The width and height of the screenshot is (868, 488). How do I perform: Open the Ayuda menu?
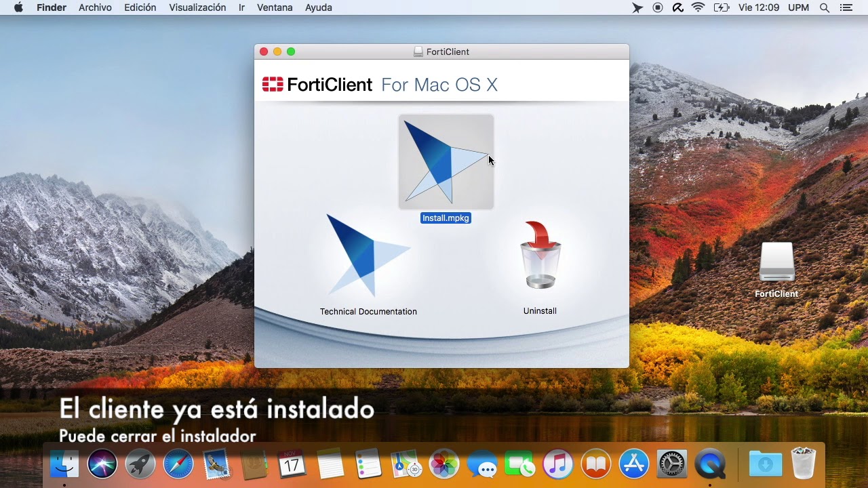click(x=319, y=7)
